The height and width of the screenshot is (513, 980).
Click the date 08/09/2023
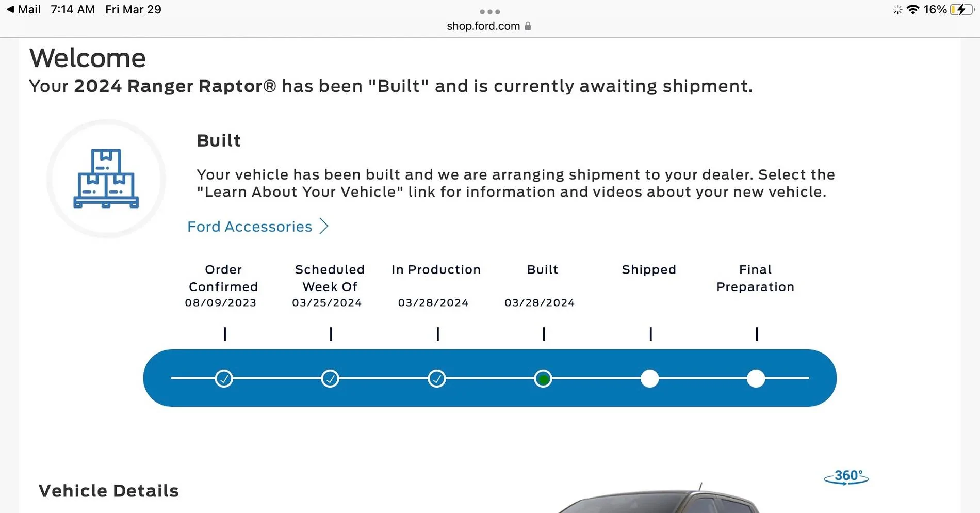221,303
